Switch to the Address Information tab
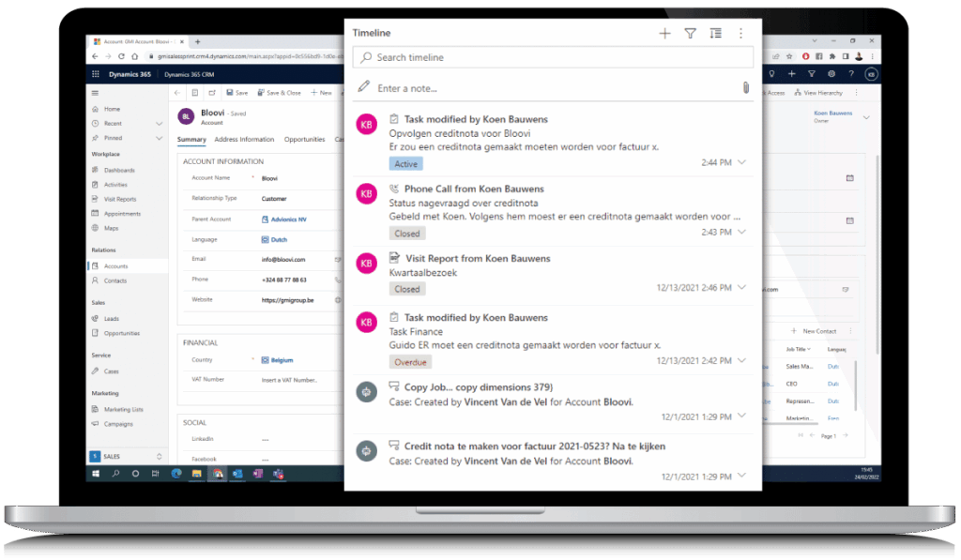Viewport: 961px width, 560px height. click(x=244, y=140)
